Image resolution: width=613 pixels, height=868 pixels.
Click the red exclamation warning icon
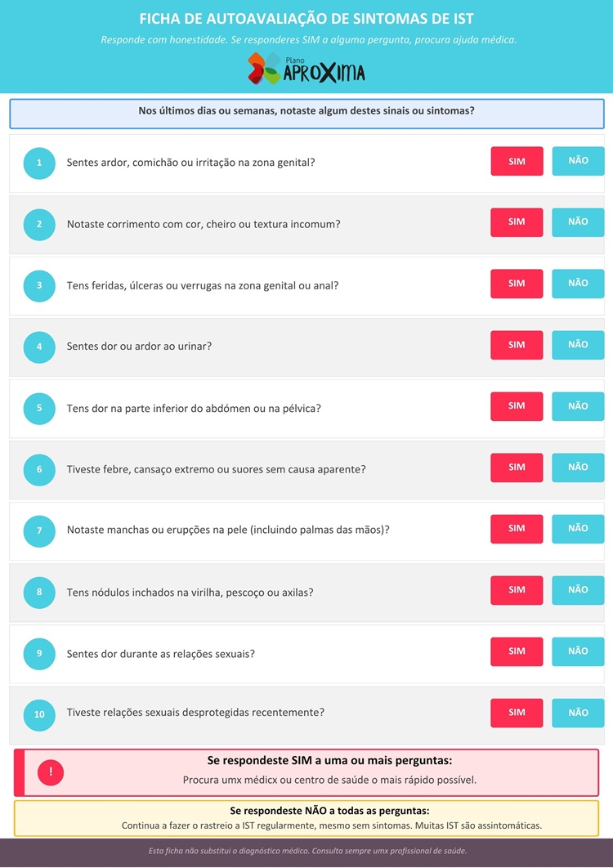pyautogui.click(x=51, y=772)
